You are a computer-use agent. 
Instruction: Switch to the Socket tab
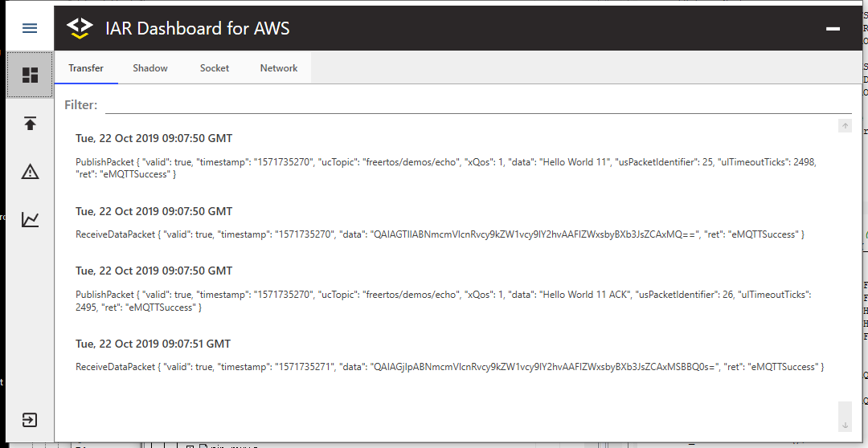point(215,68)
